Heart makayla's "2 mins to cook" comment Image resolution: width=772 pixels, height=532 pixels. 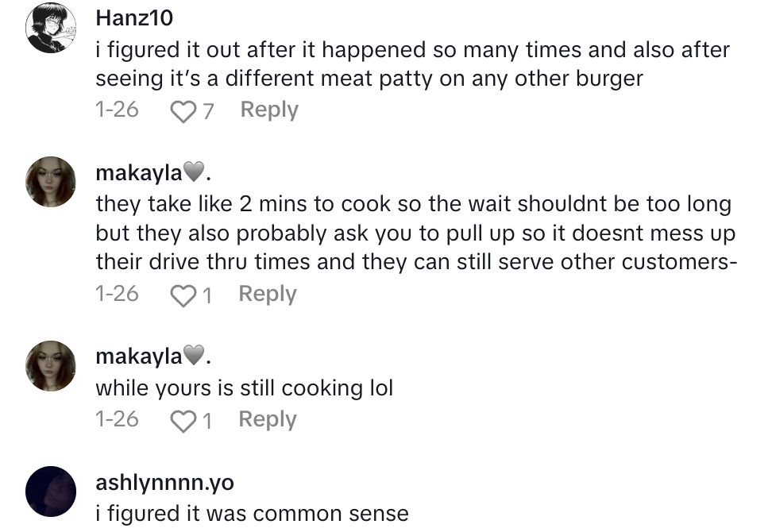pos(183,295)
